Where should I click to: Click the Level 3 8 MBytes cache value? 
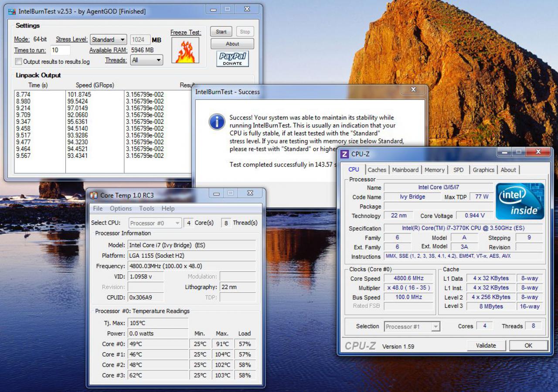(491, 306)
